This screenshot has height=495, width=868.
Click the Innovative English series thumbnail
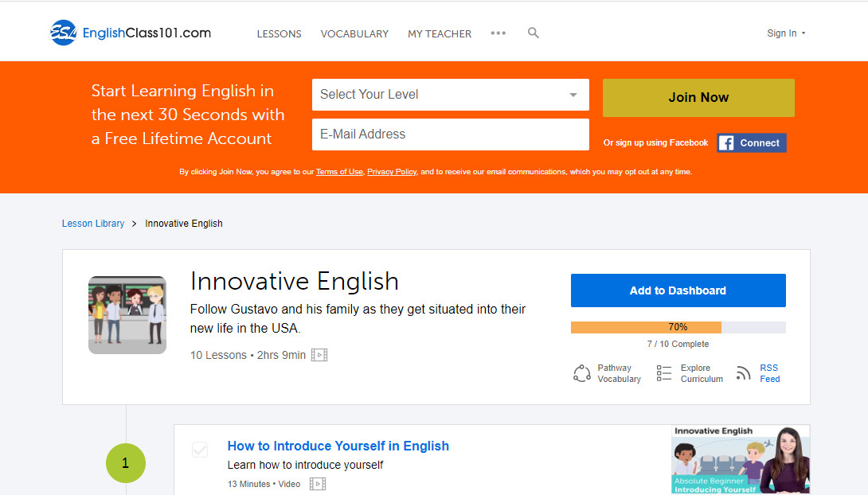[127, 314]
